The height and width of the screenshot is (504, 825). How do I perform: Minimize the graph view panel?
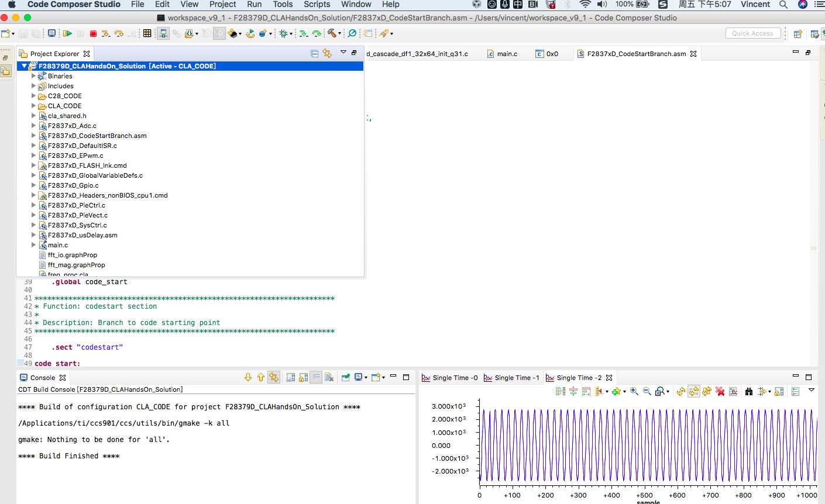795,376
